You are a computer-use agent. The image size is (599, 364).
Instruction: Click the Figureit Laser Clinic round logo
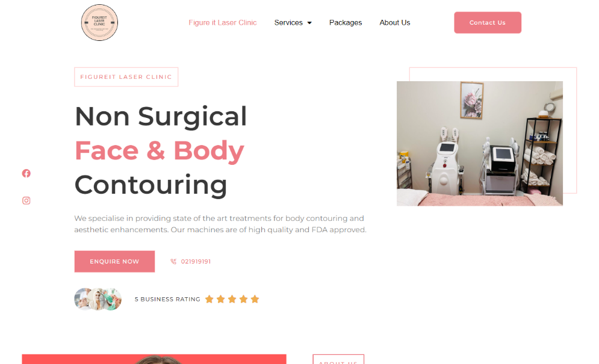click(99, 22)
